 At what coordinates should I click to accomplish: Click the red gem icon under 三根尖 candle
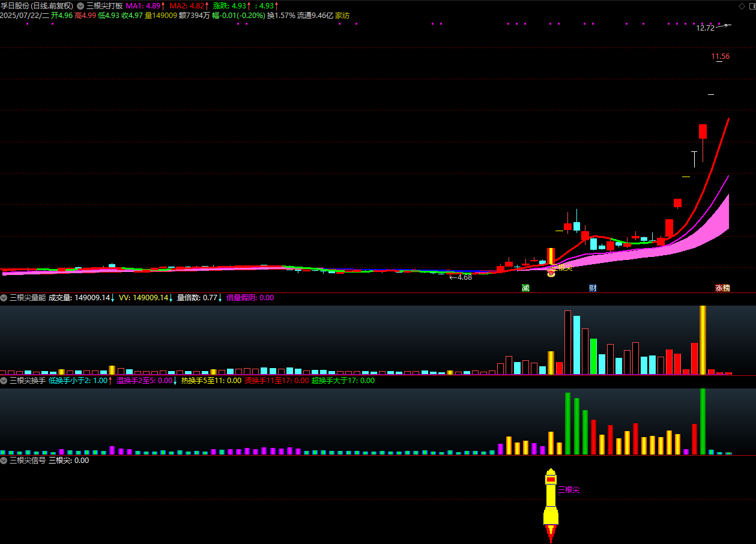551,274
